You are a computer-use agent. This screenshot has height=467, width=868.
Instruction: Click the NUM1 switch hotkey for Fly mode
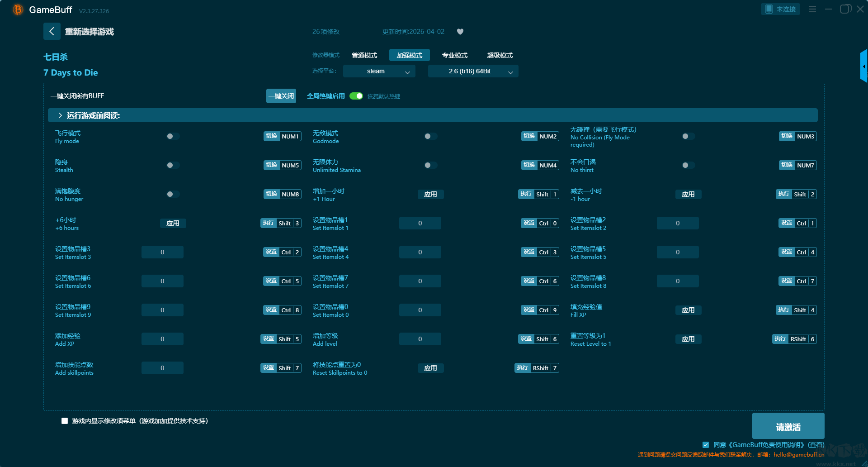point(283,136)
